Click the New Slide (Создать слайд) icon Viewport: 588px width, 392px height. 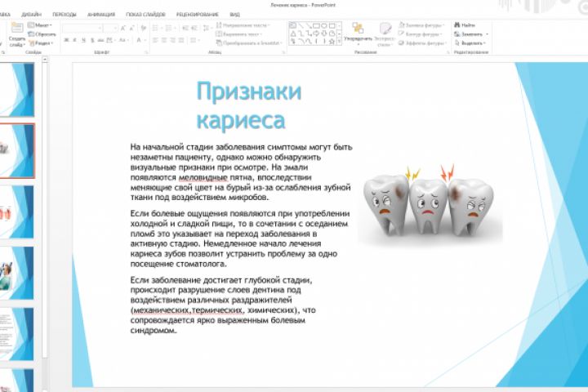(x=17, y=28)
